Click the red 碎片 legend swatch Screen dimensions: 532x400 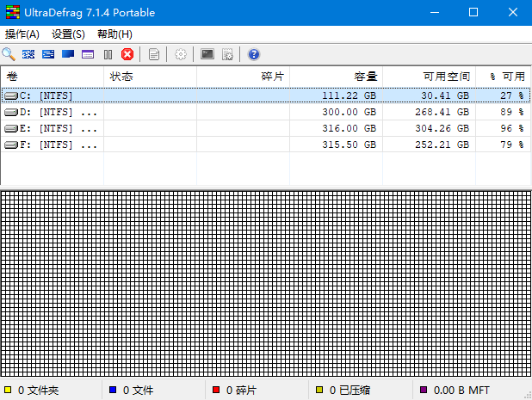click(216, 390)
